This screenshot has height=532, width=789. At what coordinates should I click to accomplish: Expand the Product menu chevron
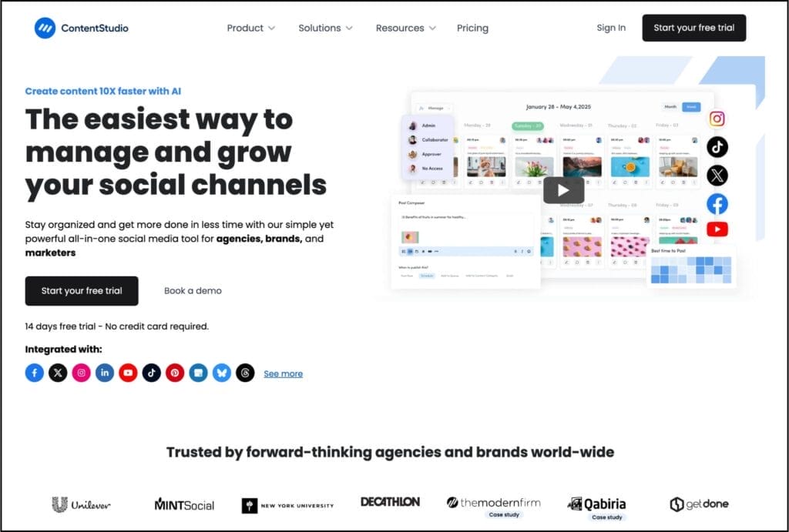point(272,28)
